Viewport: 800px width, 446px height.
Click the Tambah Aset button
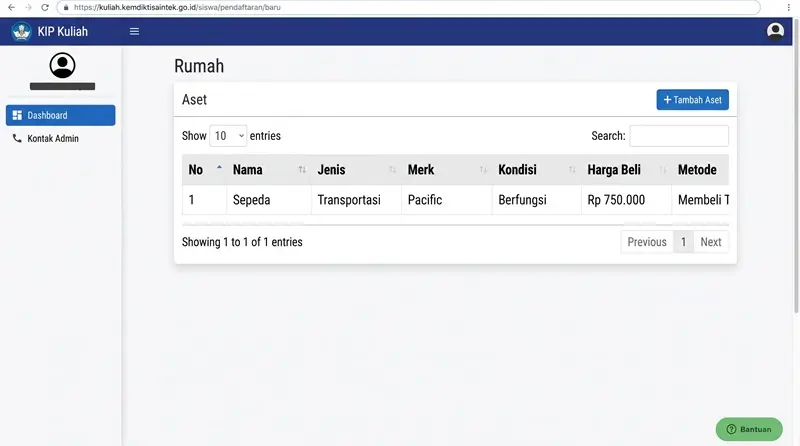[692, 100]
